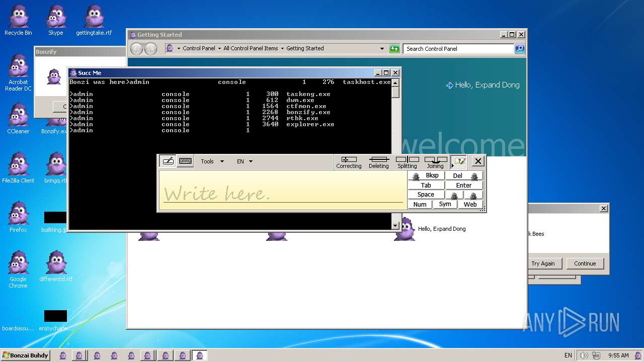
Task: Open bringq.rtf desktop file
Action: 55,168
